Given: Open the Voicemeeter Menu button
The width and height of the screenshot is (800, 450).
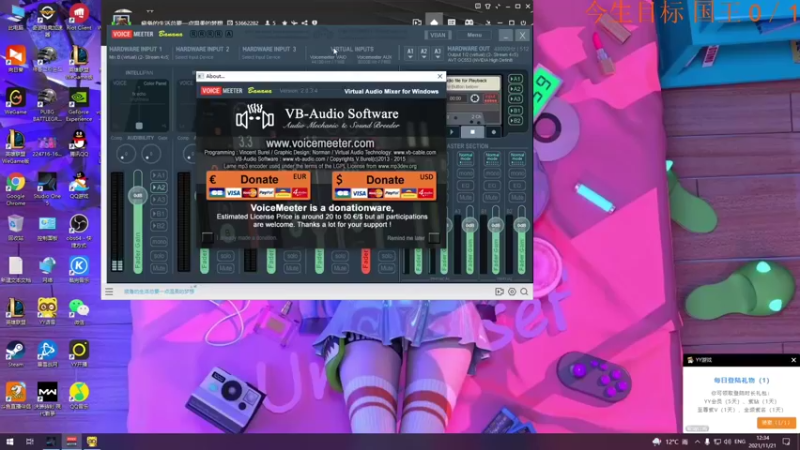Looking at the screenshot, I should (x=474, y=35).
